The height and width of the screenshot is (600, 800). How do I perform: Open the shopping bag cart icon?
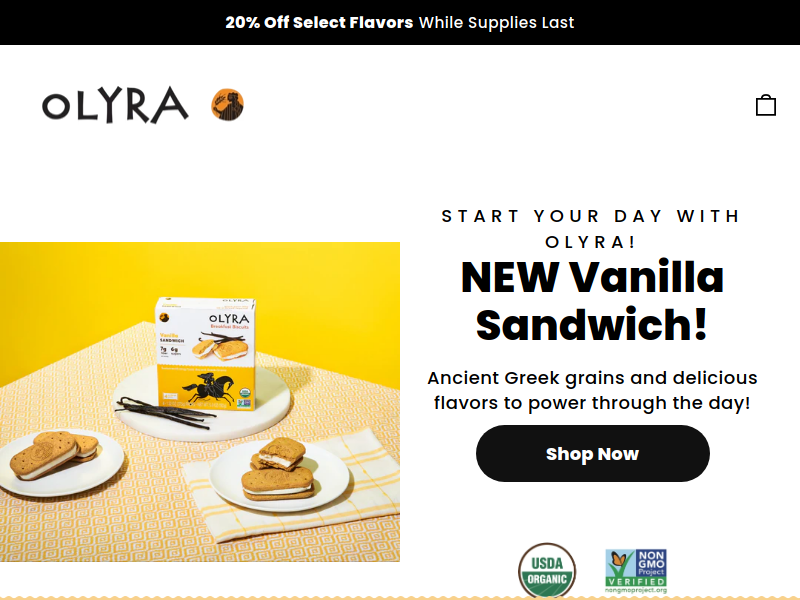tap(765, 105)
